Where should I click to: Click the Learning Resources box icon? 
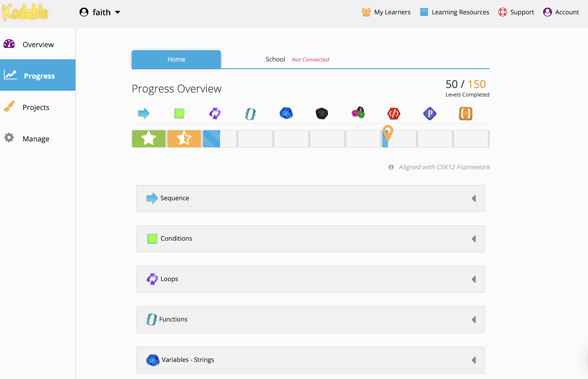[424, 12]
